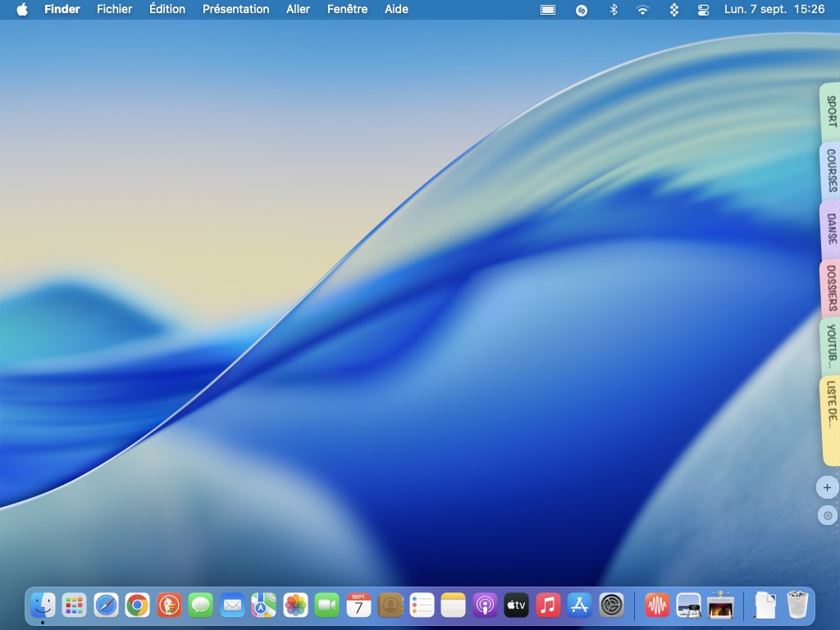Launch the Podcasts app
The image size is (840, 630).
tap(485, 606)
